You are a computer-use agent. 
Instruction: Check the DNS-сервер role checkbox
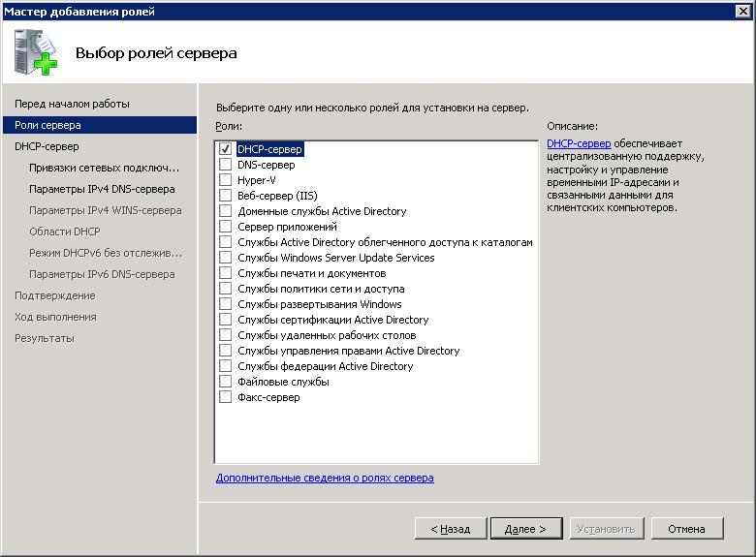(225, 165)
